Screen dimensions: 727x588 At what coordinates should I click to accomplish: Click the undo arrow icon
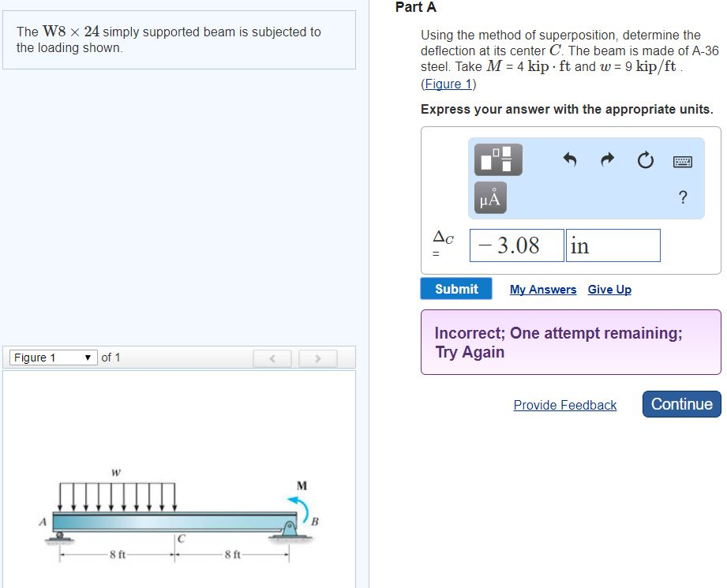click(x=570, y=160)
